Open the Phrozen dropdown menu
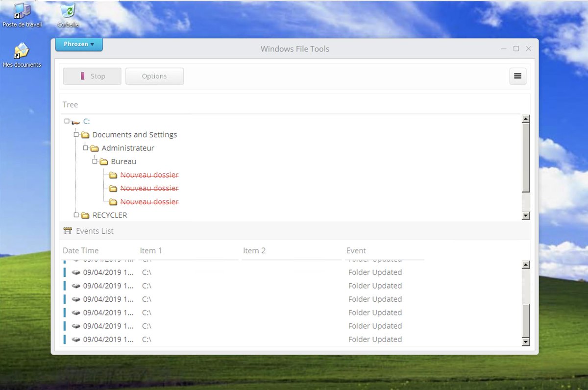588x390 pixels. (x=79, y=44)
